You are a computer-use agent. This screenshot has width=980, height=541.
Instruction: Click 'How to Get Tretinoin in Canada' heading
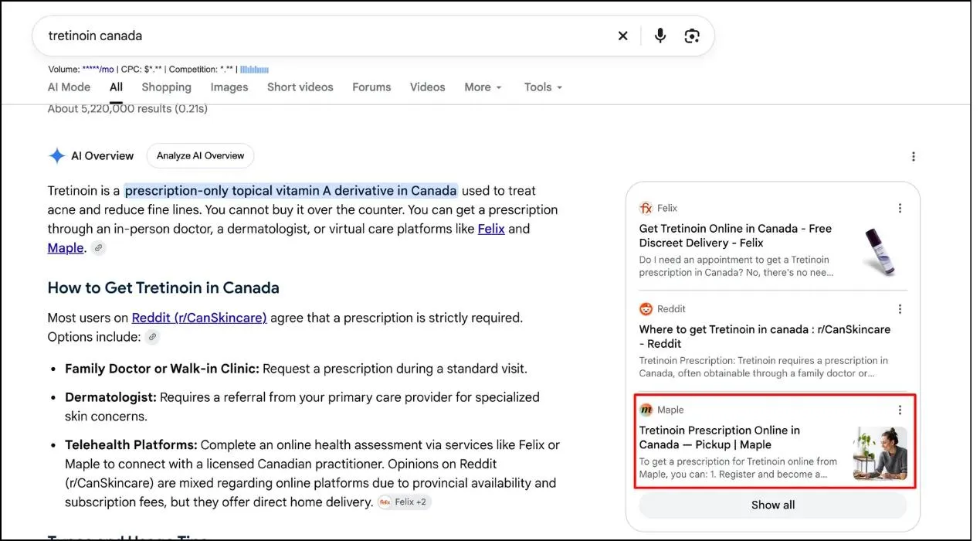164,288
